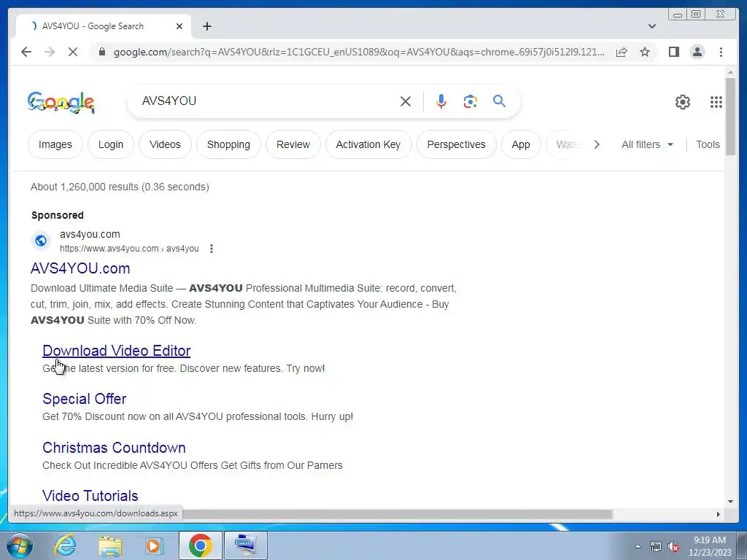This screenshot has width=747, height=560.
Task: Open Chrome side panel
Action: pyautogui.click(x=673, y=52)
